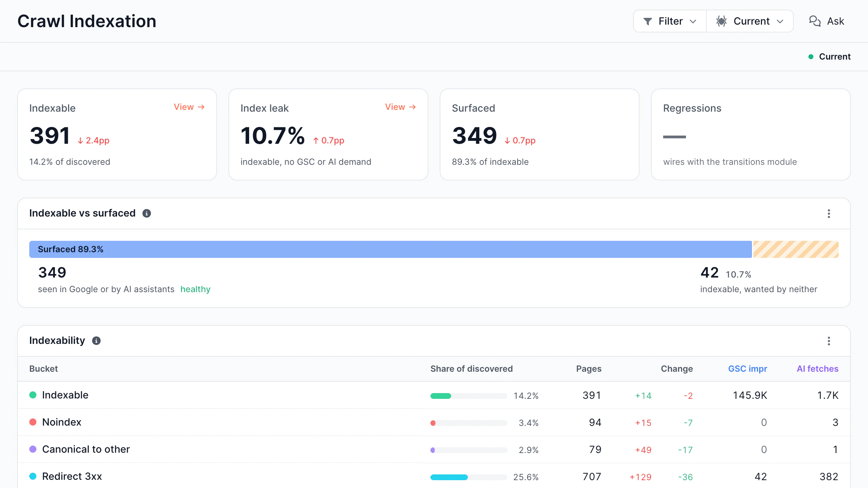Open info icon next to Indexability heading
868x488 pixels.
96,341
